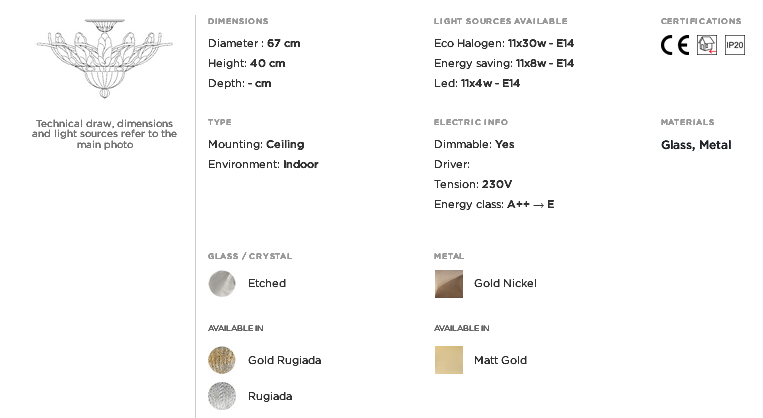Image resolution: width=763 pixels, height=418 pixels.
Task: Click the Dimensions section heading
Action: pos(238,21)
